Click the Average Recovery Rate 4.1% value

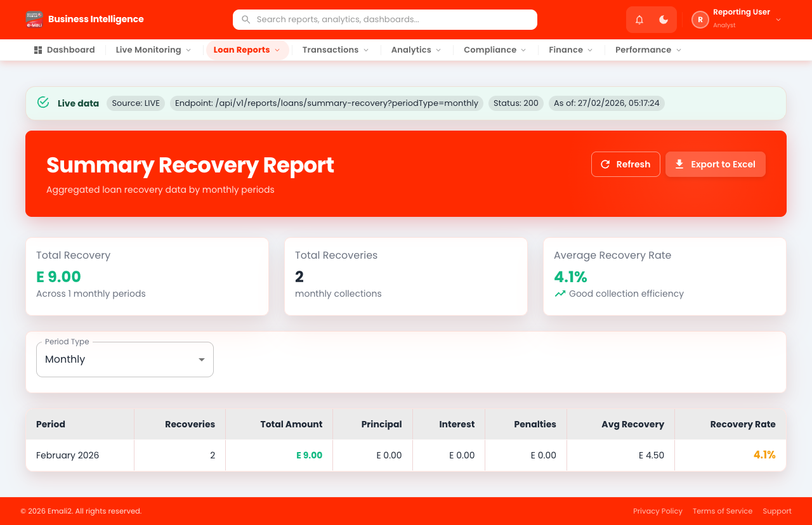[x=570, y=277]
